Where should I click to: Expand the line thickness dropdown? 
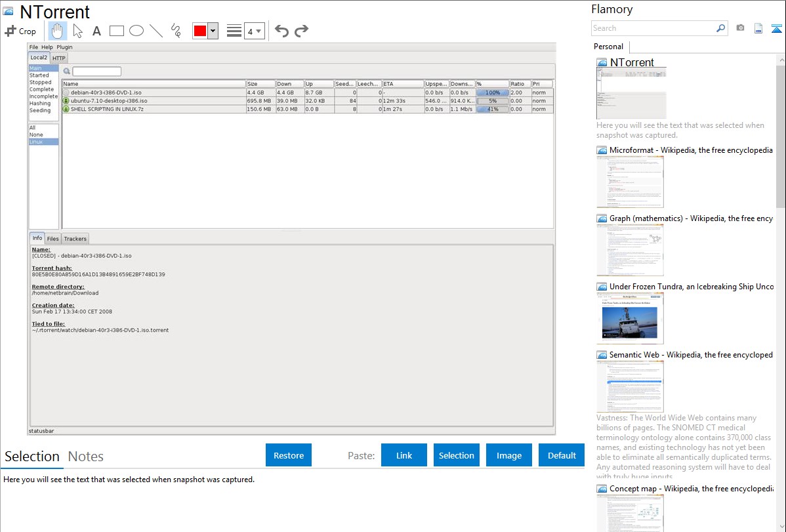tap(254, 31)
